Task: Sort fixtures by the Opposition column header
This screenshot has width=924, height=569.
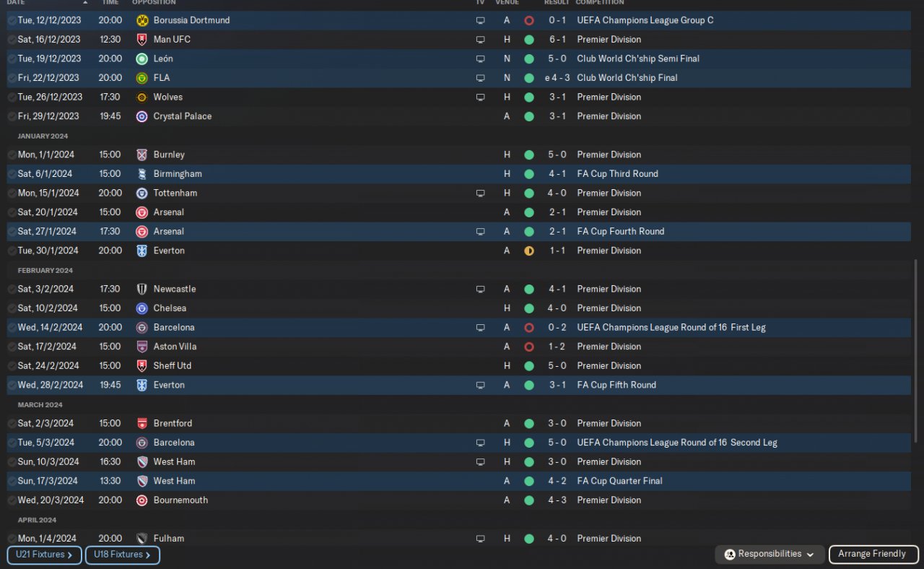Action: 153,3
